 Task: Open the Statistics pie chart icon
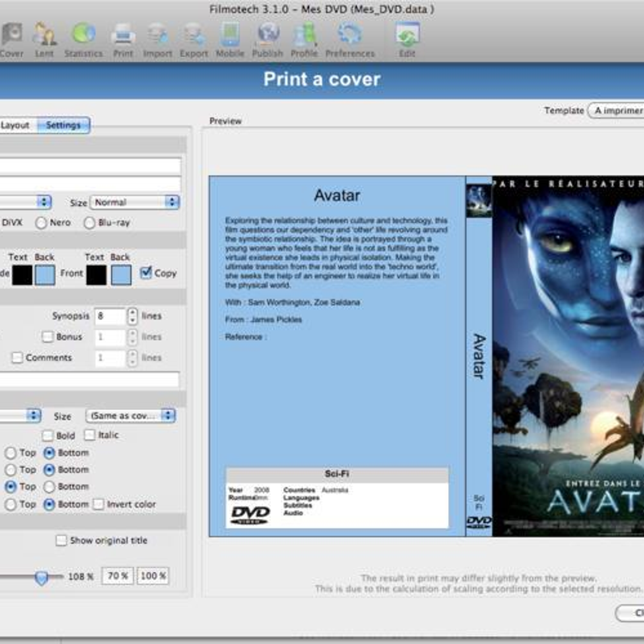[x=83, y=40]
